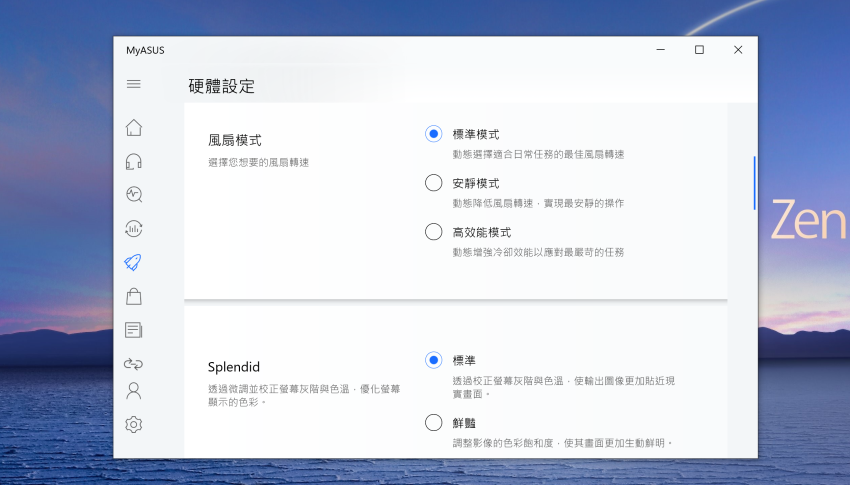The height and width of the screenshot is (485, 850).
Task: Open the live update icon
Action: (133, 229)
